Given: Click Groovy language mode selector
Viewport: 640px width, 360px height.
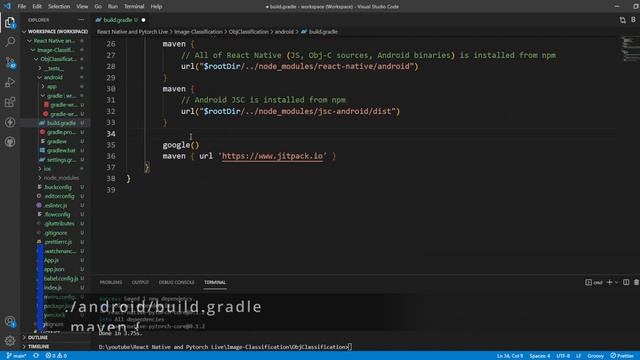Looking at the screenshot, I should [x=596, y=356].
